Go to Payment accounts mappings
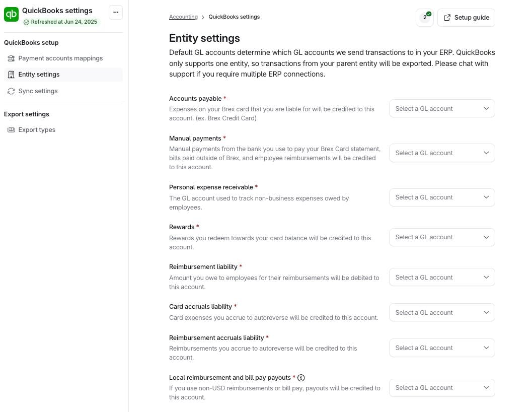532x412 pixels. tap(60, 58)
